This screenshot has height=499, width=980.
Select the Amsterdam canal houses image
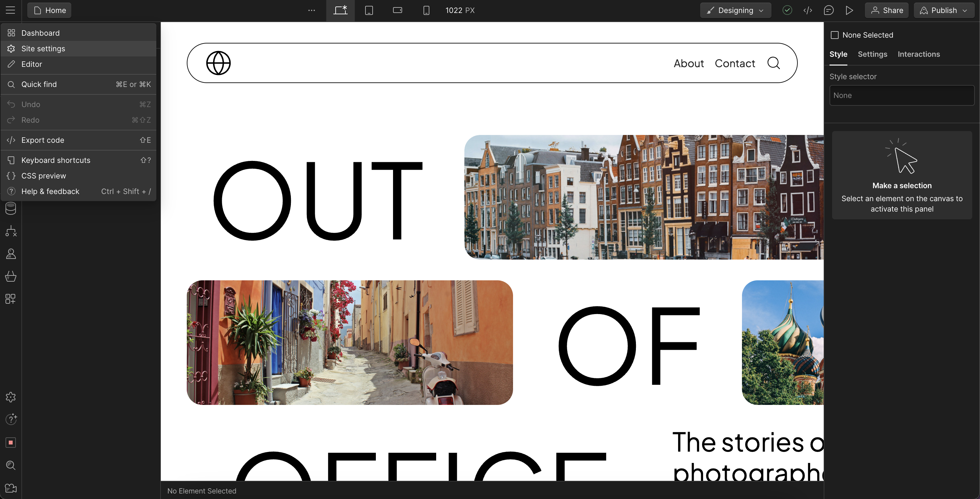(644, 197)
